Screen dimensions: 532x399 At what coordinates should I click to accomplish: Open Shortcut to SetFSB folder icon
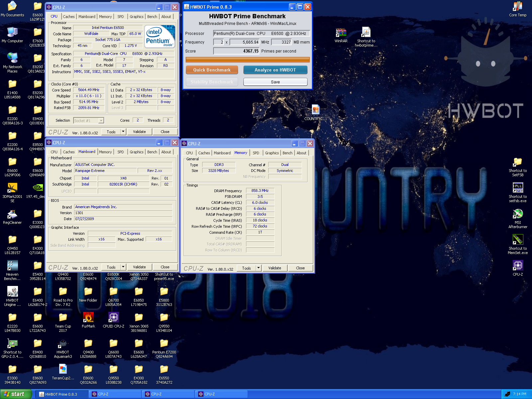(x=518, y=167)
